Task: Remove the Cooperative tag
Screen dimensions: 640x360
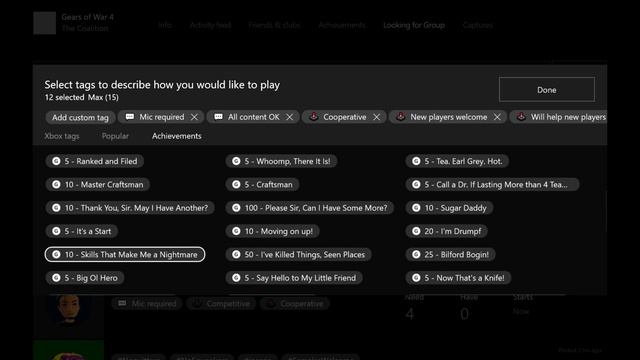Action: click(376, 117)
